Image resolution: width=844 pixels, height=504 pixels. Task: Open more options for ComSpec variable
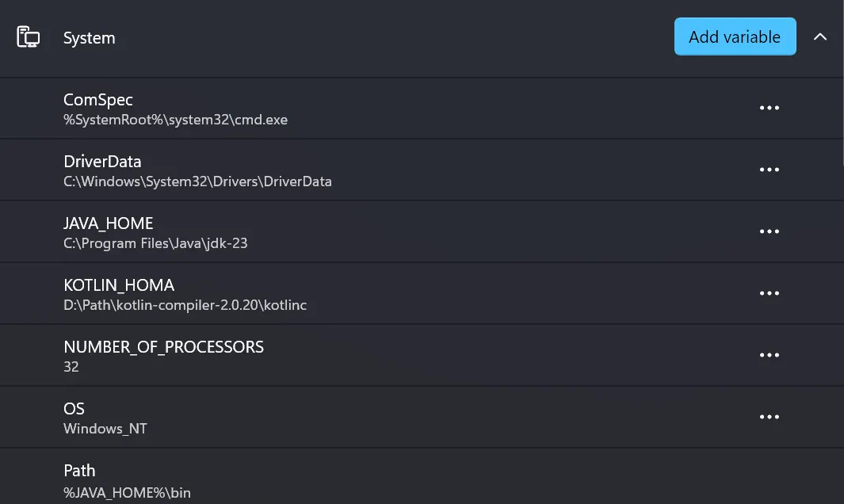coord(769,108)
